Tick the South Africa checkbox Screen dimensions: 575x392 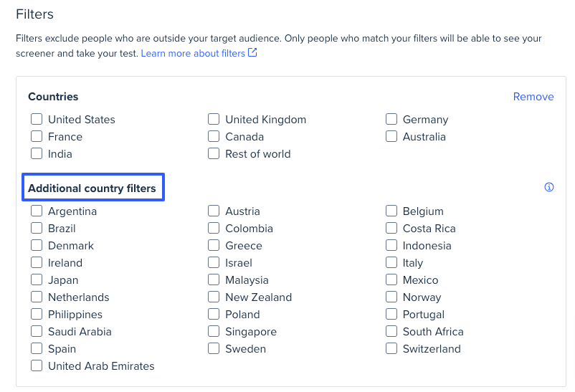pyautogui.click(x=391, y=331)
